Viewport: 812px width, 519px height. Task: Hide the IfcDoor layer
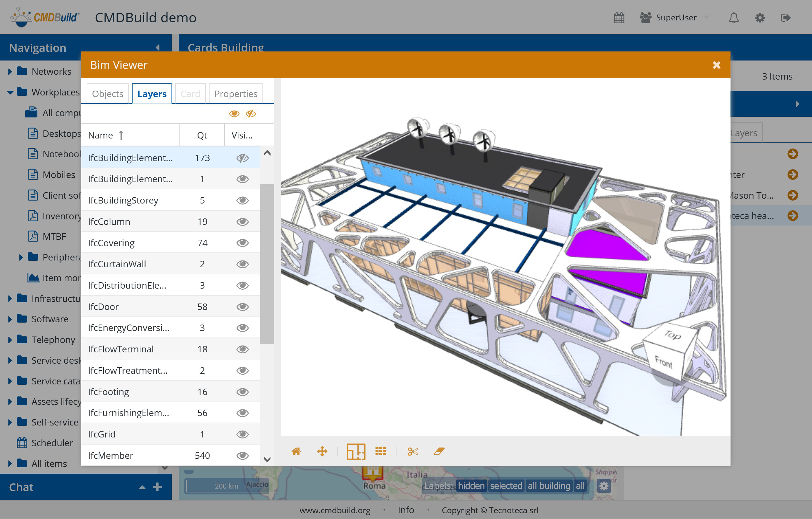[242, 307]
